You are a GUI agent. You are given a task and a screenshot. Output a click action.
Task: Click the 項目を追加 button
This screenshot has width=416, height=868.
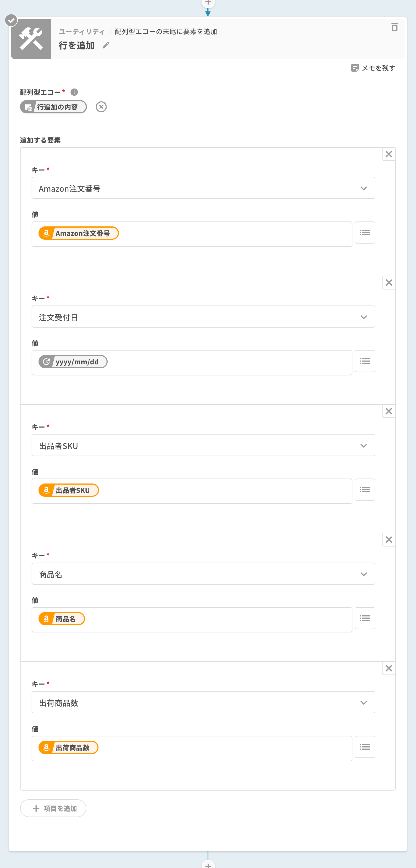(x=53, y=808)
